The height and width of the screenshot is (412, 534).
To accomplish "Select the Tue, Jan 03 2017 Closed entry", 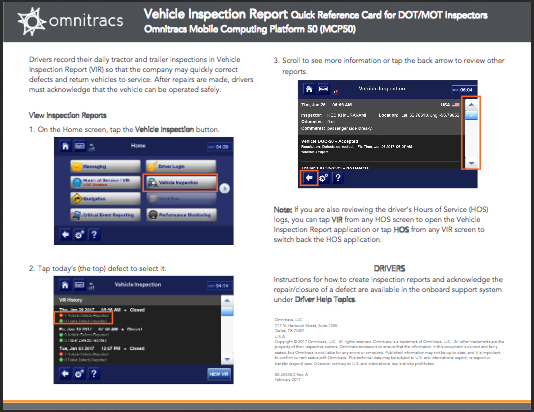I will pos(137,354).
